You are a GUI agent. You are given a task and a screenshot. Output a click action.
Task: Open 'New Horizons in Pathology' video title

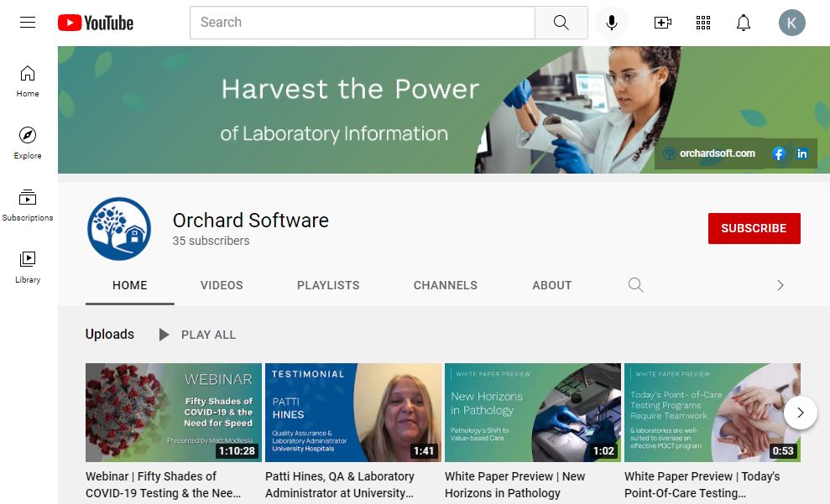tap(515, 485)
